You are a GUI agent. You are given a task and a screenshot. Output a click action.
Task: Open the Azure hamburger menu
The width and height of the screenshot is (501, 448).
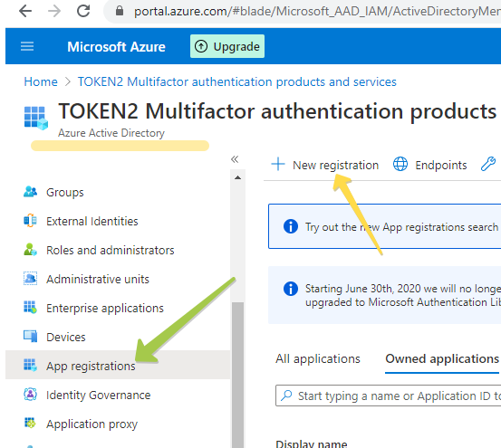(x=27, y=46)
